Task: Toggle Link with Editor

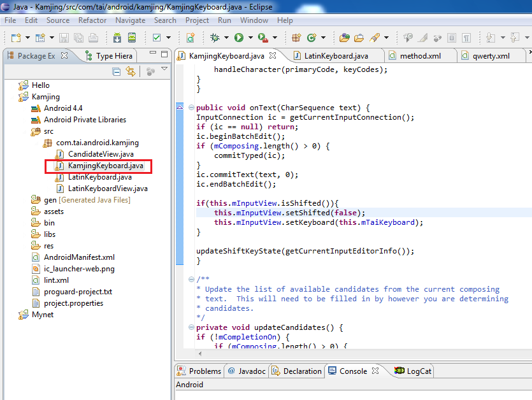Action: 131,71
